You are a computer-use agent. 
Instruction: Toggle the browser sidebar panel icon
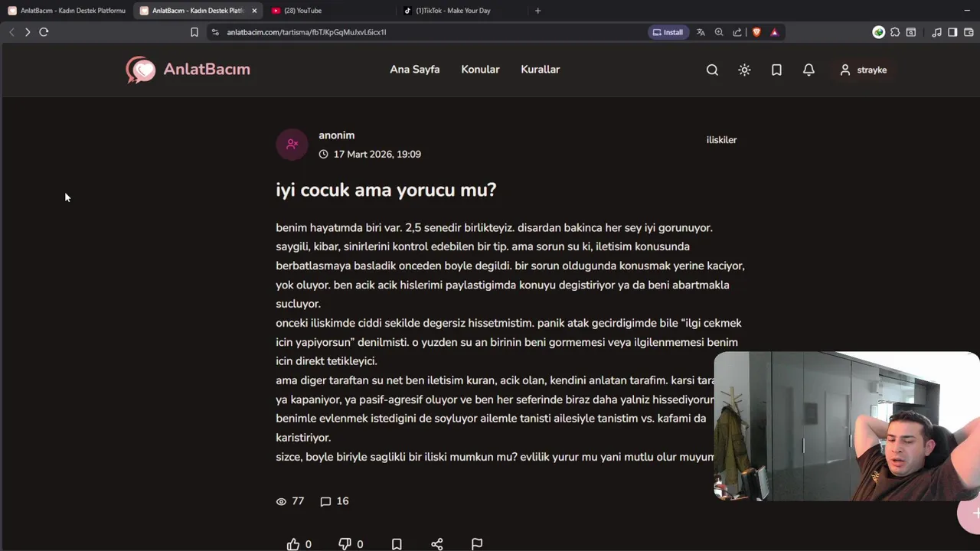[952, 32]
